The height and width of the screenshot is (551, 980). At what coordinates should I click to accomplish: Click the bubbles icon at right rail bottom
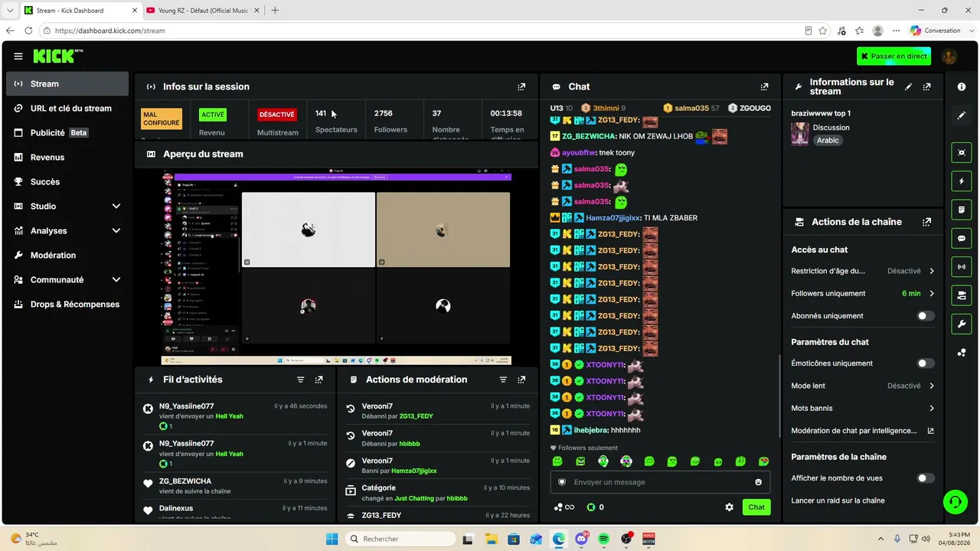(x=962, y=353)
